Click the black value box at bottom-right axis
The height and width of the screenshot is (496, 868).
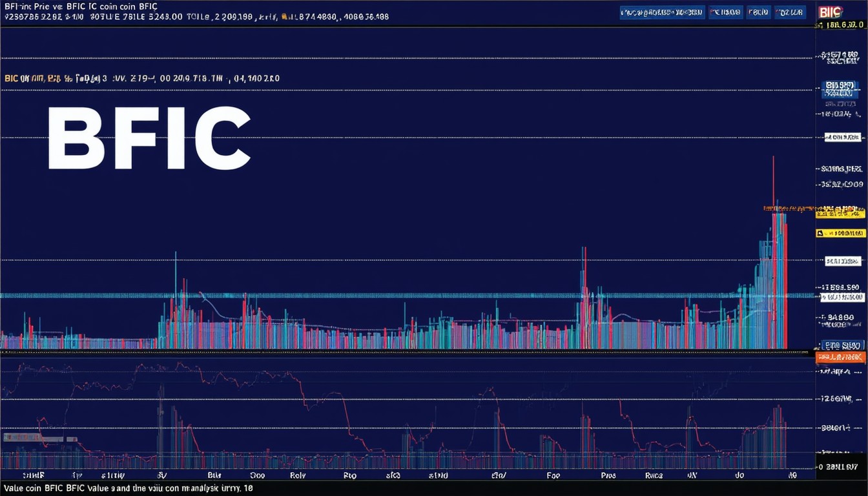pyautogui.click(x=841, y=466)
